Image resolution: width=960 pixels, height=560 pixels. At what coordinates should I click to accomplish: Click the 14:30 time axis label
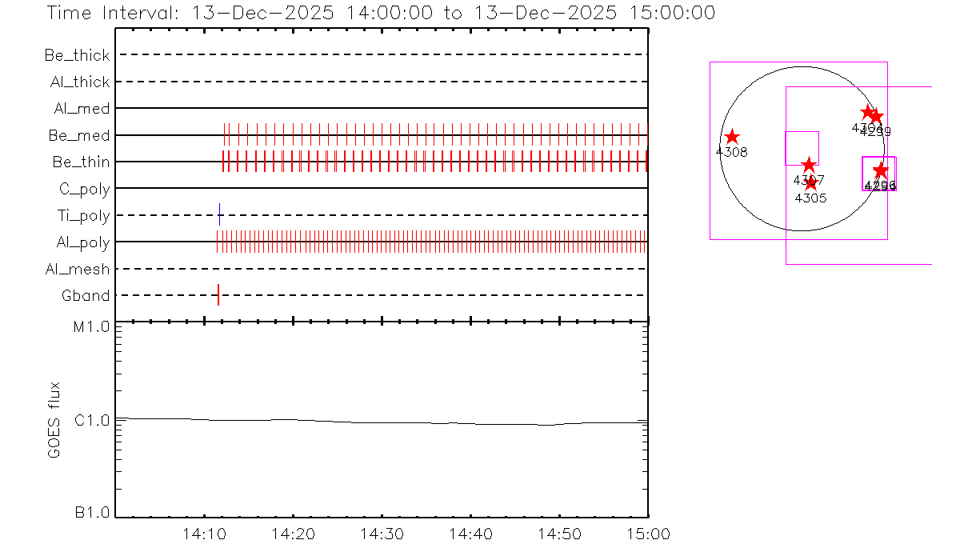[382, 534]
